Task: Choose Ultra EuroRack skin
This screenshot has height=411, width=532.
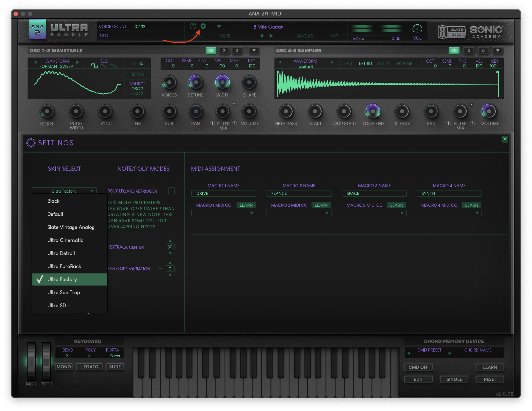Action: click(70, 266)
